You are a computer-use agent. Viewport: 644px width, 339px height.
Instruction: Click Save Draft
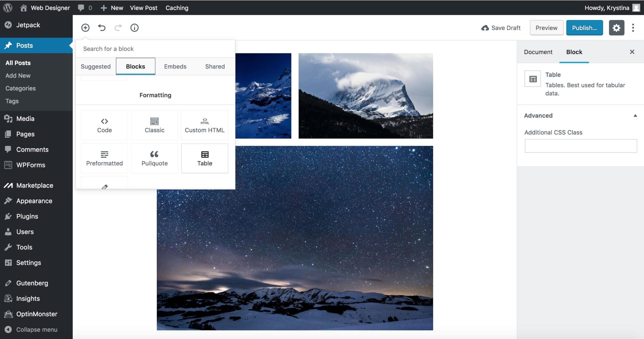pyautogui.click(x=501, y=28)
